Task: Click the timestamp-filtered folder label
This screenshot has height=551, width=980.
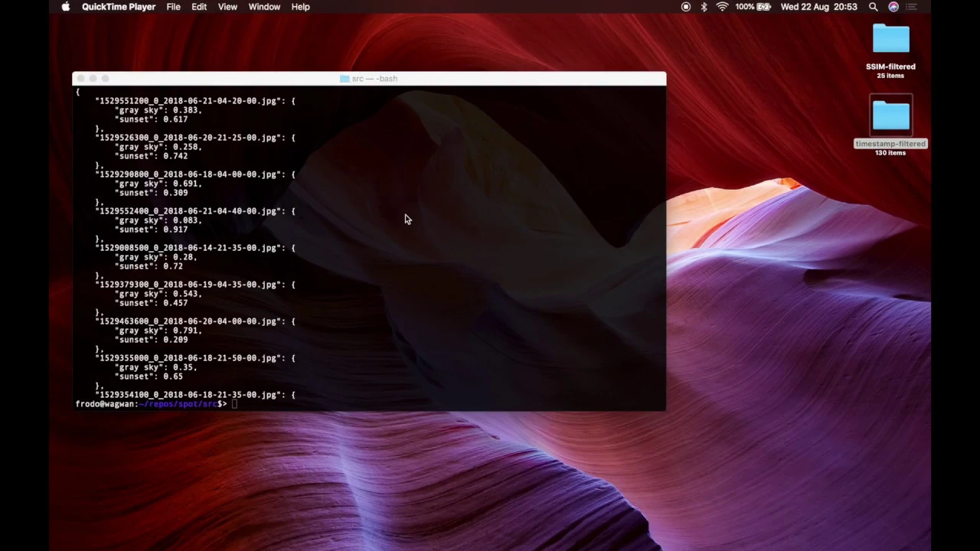Action: (890, 144)
